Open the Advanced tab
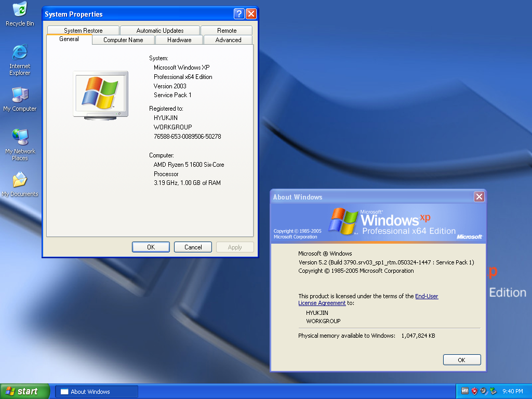532x399 pixels. pyautogui.click(x=228, y=39)
